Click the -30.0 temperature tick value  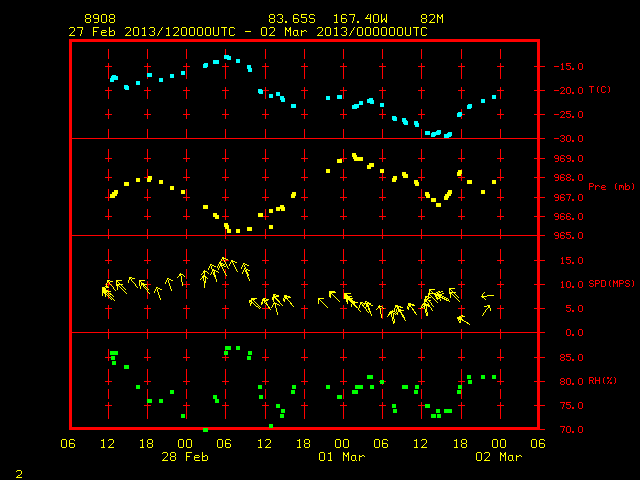[x=569, y=139]
